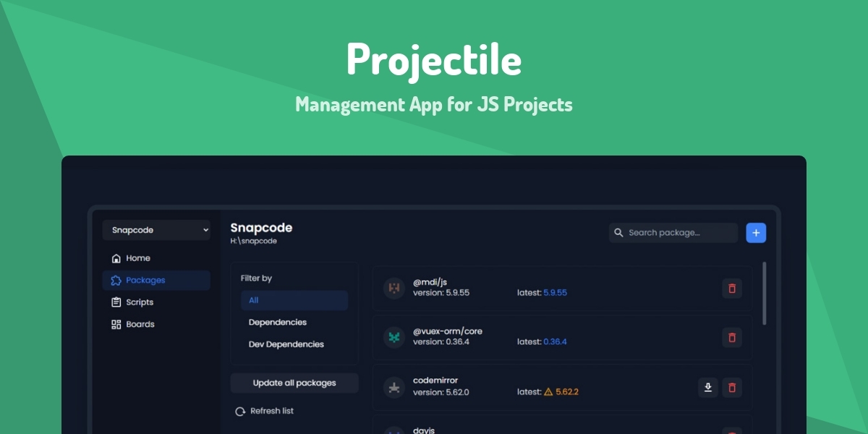The image size is (868, 434).
Task: Click the warning triangle next to 5.62.2
Action: coord(549,391)
